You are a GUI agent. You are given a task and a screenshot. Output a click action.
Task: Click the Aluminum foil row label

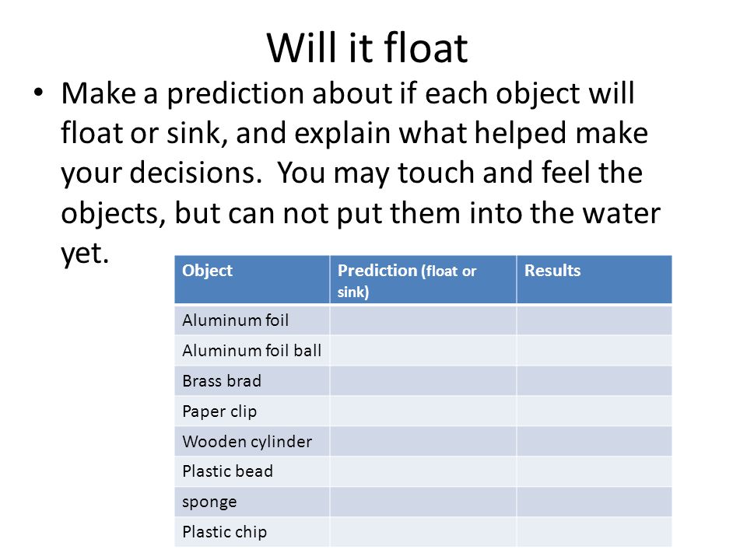pyautogui.click(x=252, y=320)
